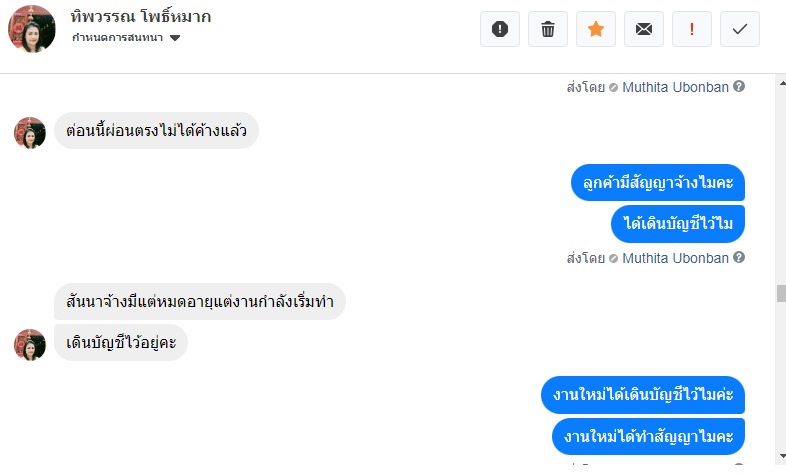Click avatar beside เดินบัญชีไว้อยู่คะ message

(x=30, y=344)
